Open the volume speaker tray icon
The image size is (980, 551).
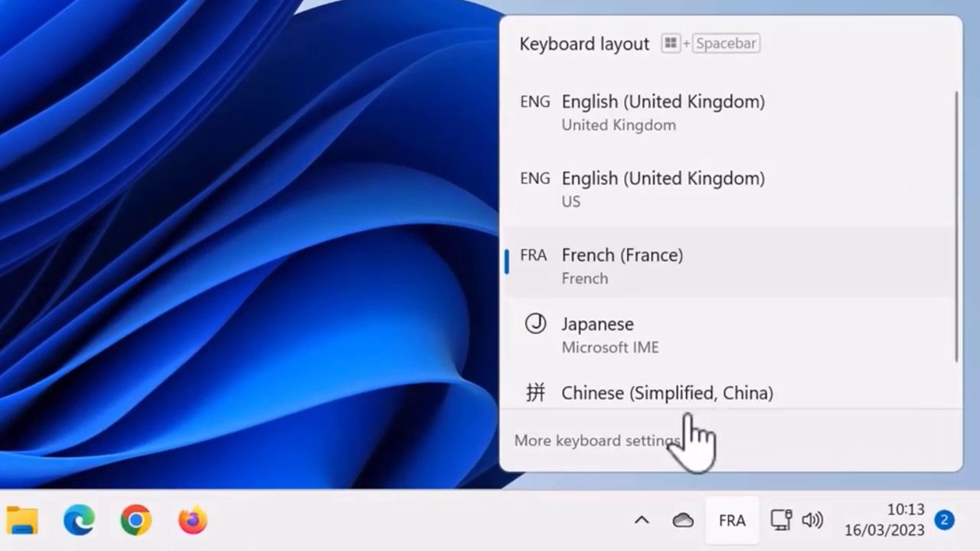(x=812, y=520)
